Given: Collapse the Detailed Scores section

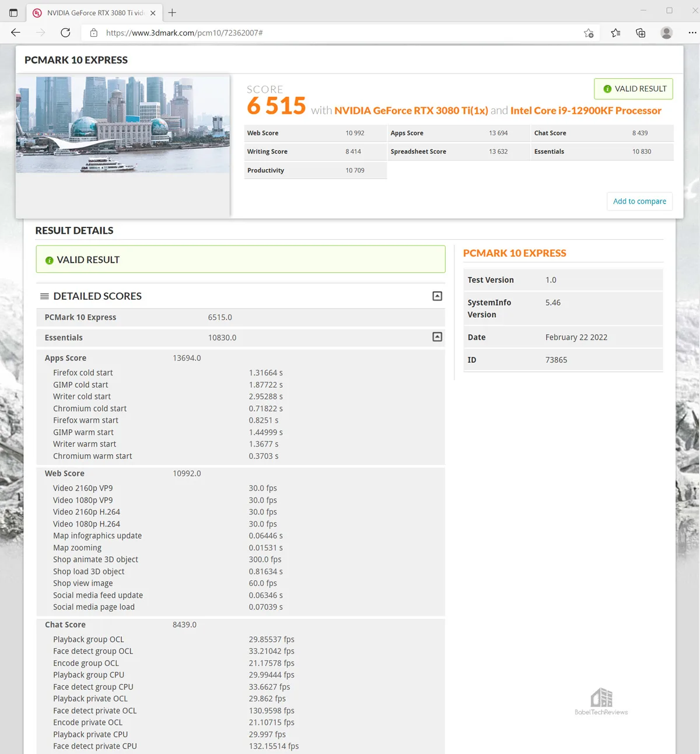Looking at the screenshot, I should click(x=437, y=296).
